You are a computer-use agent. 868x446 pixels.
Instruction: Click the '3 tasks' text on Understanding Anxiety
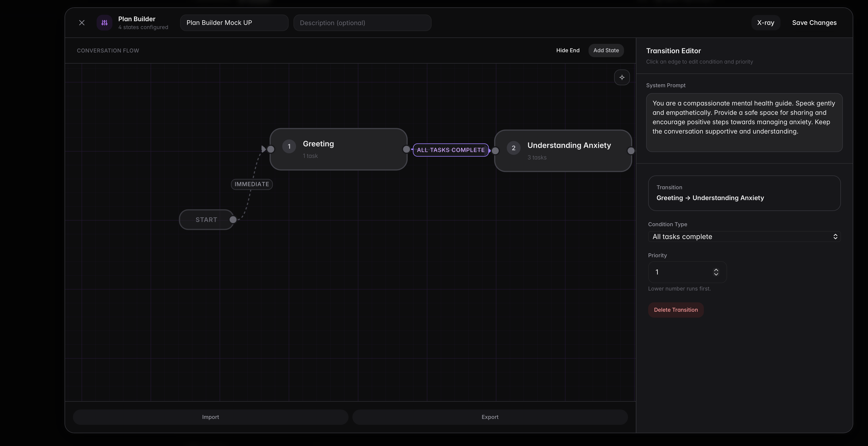pyautogui.click(x=537, y=157)
